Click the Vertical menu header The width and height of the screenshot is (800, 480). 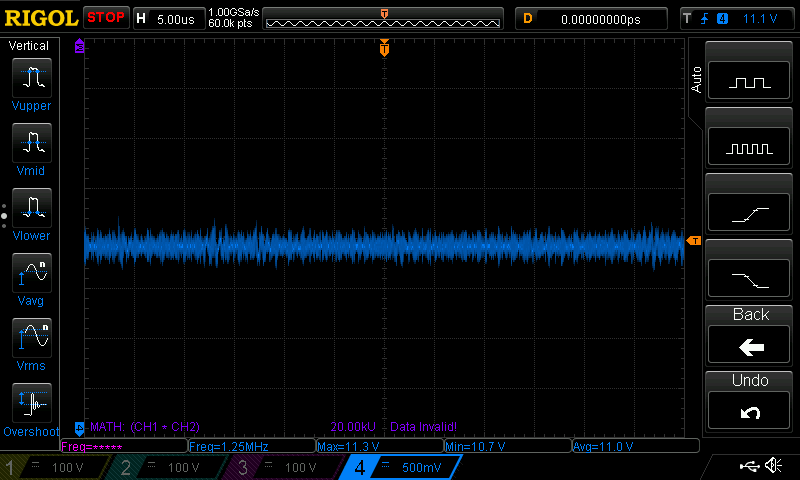(29, 45)
